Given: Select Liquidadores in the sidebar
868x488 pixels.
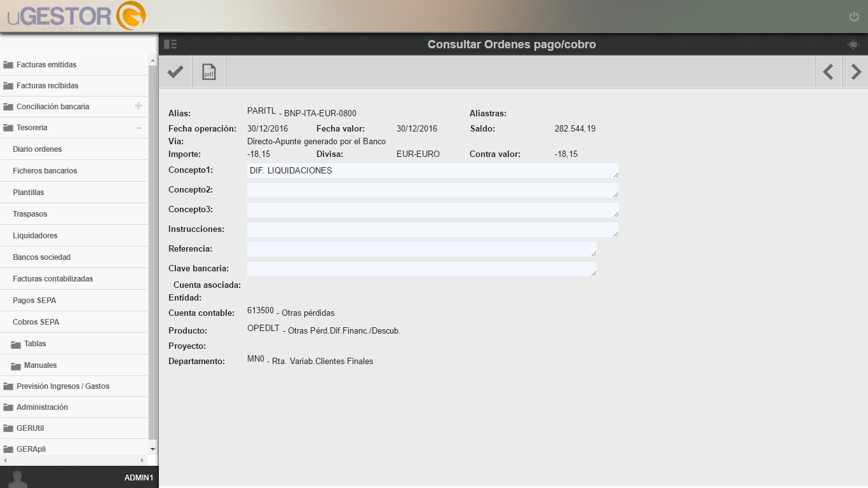Looking at the screenshot, I should pyautogui.click(x=74, y=236).
